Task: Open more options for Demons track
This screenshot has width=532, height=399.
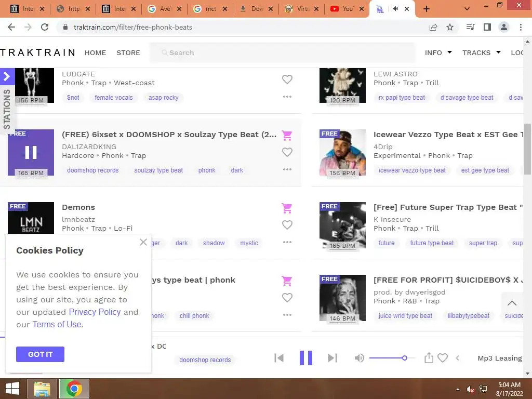Action: [287, 242]
